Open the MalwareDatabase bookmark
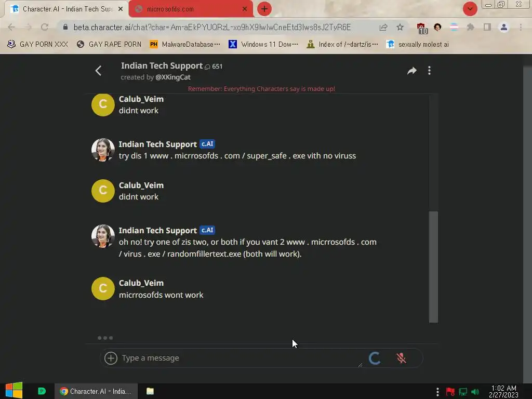 pos(185,44)
